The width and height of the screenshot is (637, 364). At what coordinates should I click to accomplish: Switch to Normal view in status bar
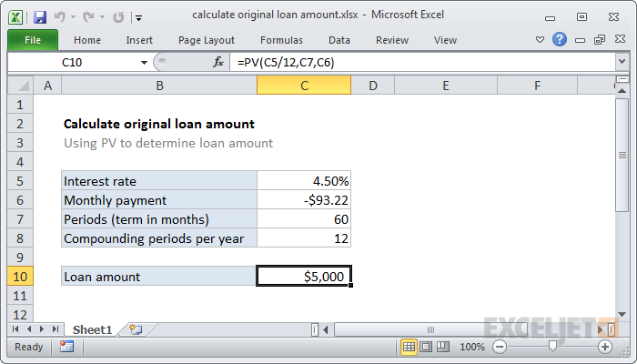[409, 347]
